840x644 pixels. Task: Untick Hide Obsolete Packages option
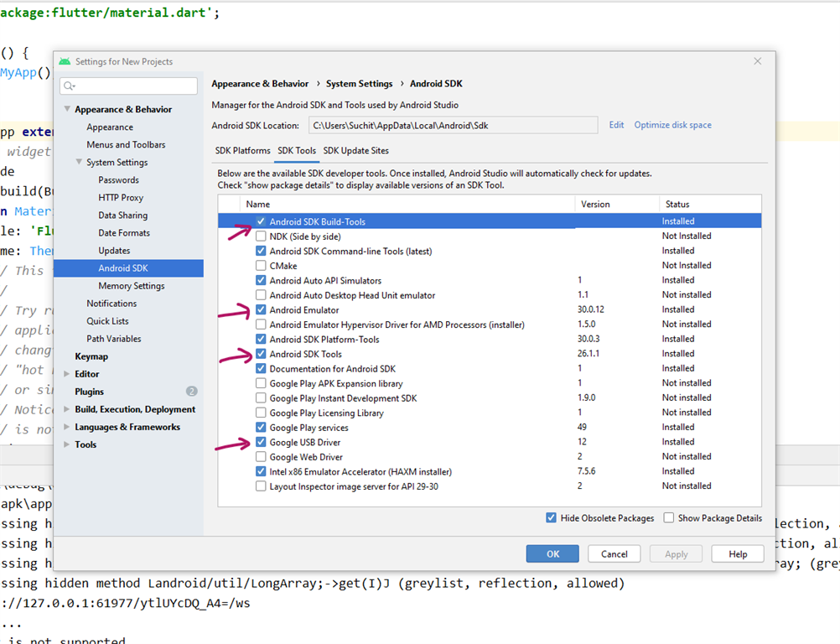(551, 518)
